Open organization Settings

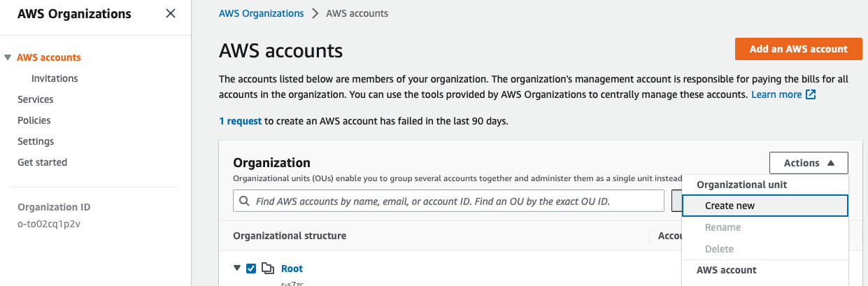click(x=36, y=141)
